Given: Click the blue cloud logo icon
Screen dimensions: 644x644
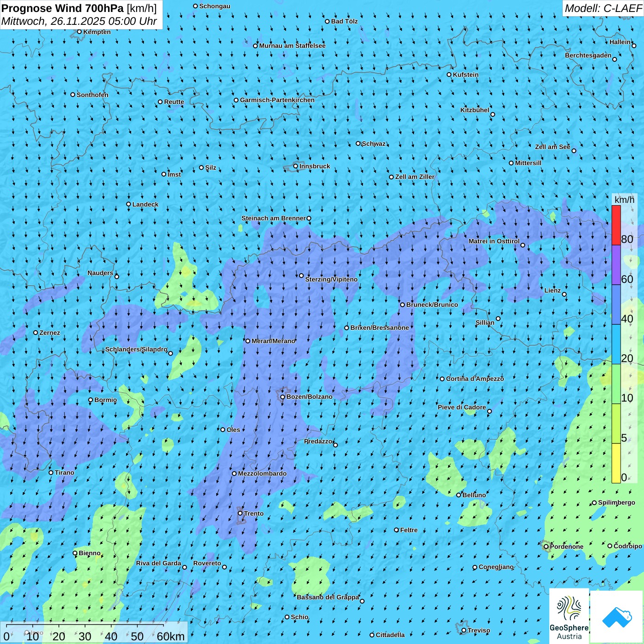Looking at the screenshot, I should click(x=617, y=617).
